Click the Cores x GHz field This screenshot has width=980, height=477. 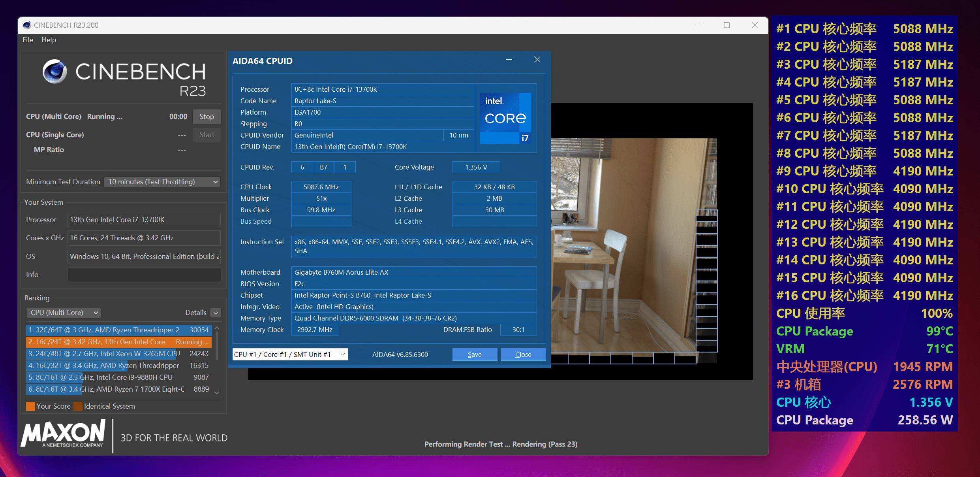click(x=144, y=238)
